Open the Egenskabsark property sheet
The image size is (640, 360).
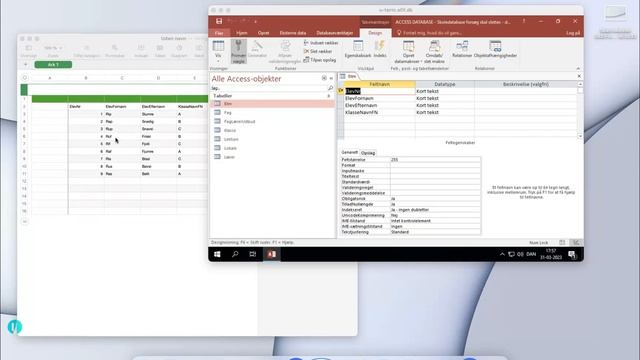click(x=358, y=49)
